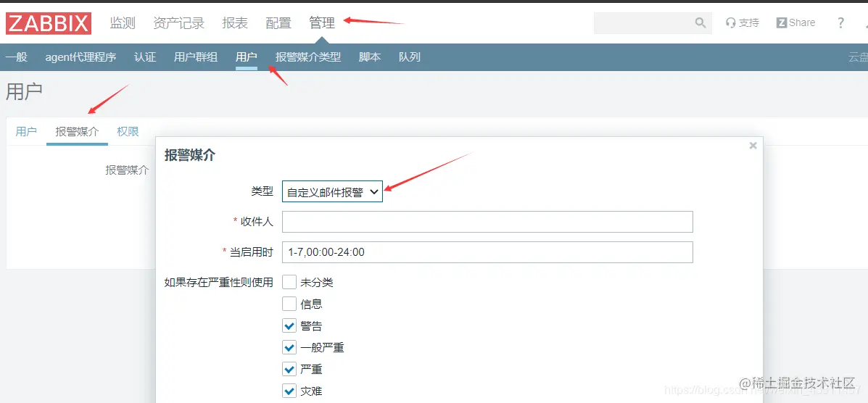Open the 管理 menu
This screenshot has width=868, height=403.
click(x=322, y=22)
